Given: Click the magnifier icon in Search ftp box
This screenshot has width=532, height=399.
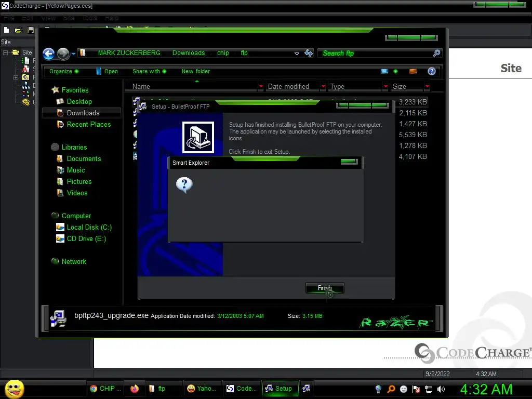Looking at the screenshot, I should [x=436, y=53].
